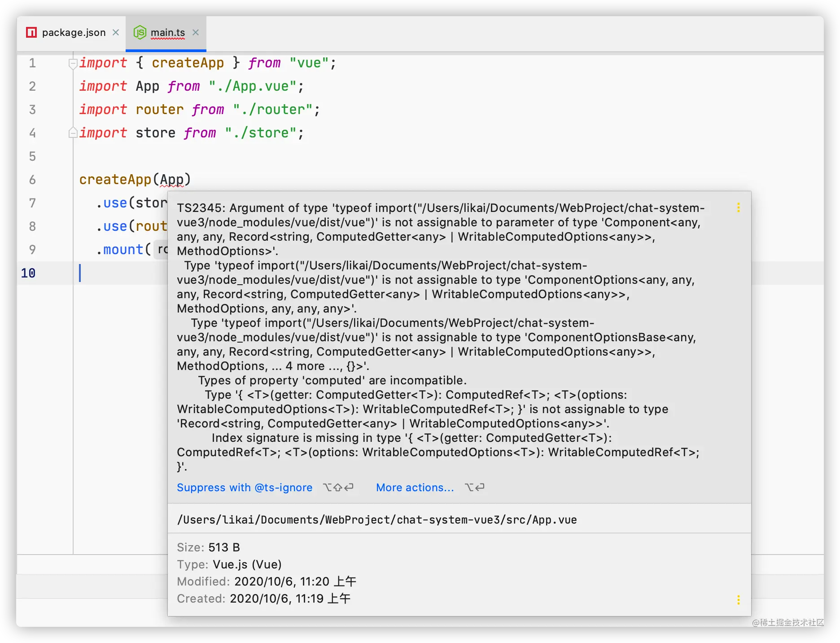
Task: Click the main.ts file type icon
Action: [x=140, y=32]
